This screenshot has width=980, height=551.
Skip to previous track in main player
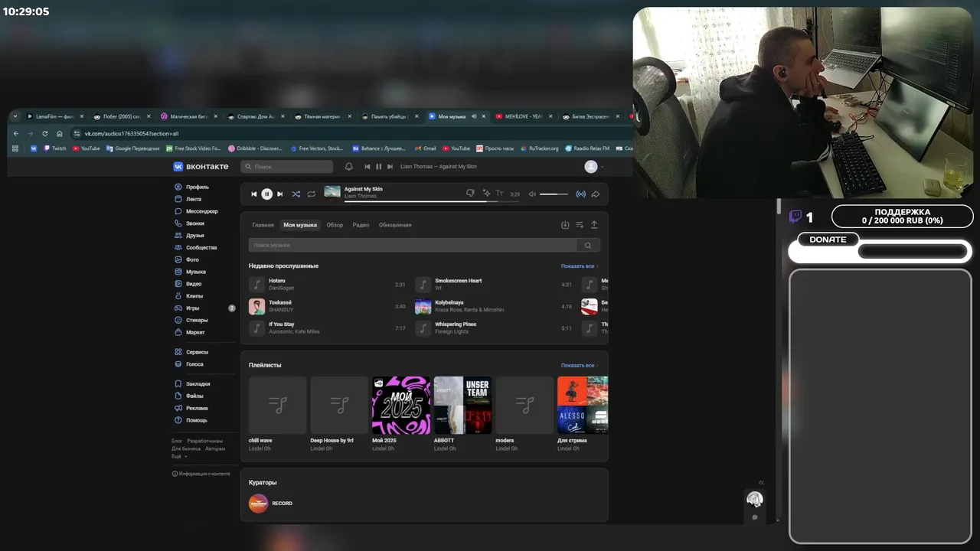pos(254,194)
